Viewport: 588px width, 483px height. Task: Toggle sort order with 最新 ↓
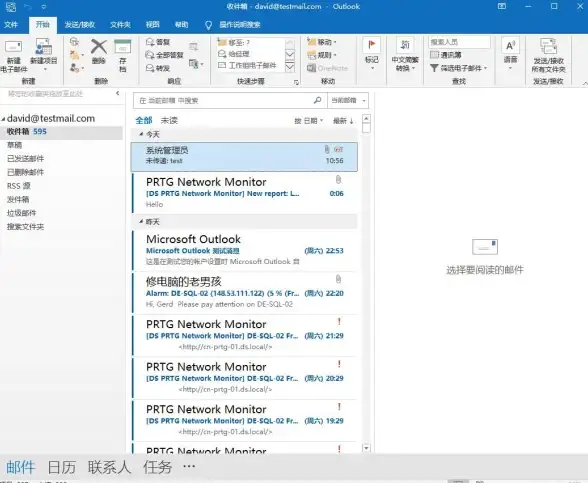[343, 121]
